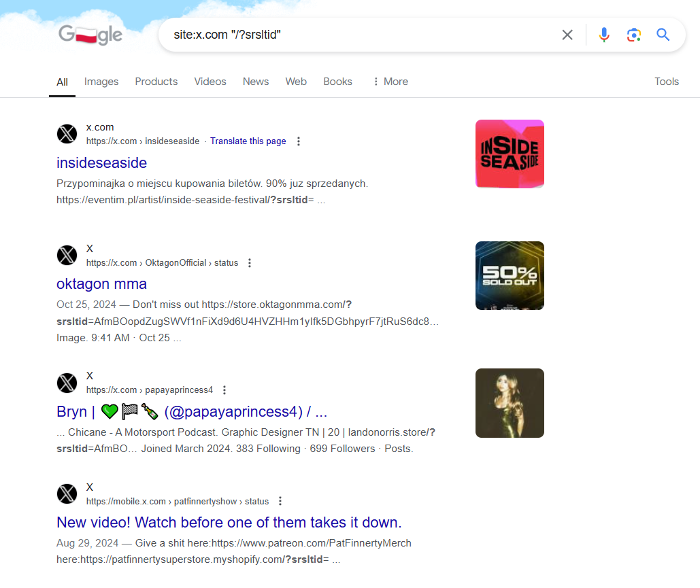The image size is (700, 588).
Task: Click URL https://x.com › papayaprincess4
Action: click(x=150, y=390)
